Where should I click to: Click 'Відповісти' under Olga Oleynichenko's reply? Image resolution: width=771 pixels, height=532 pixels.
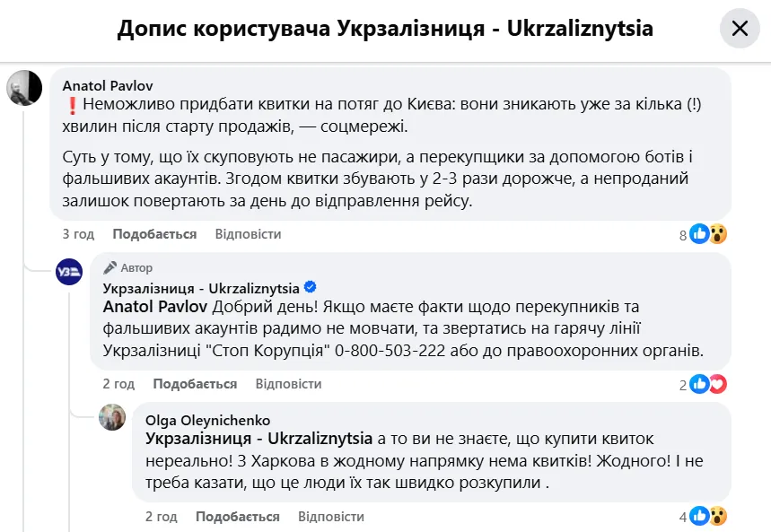point(331,517)
